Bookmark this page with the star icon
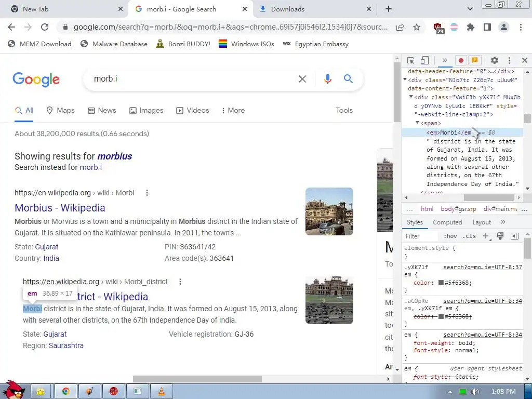Screen dimensions: 532x399 [417, 27]
